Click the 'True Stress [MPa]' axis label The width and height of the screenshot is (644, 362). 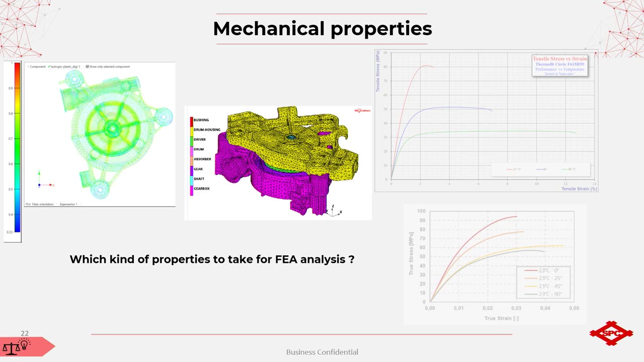click(x=411, y=253)
